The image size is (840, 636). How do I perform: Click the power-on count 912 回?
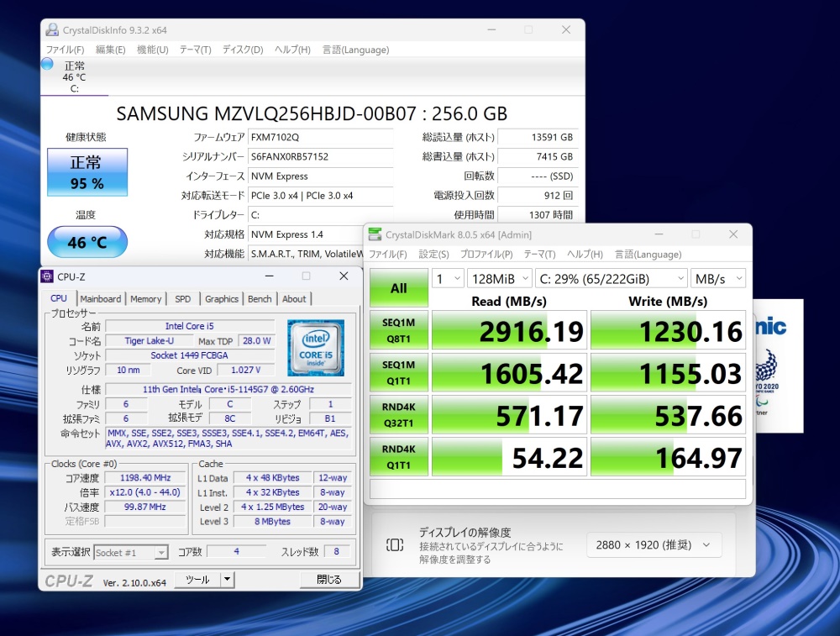[x=538, y=196]
